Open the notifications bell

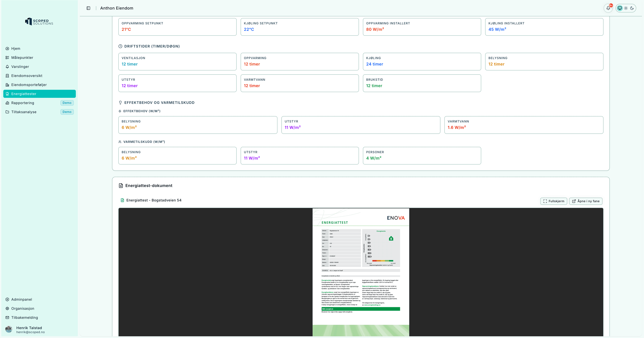pos(608,8)
